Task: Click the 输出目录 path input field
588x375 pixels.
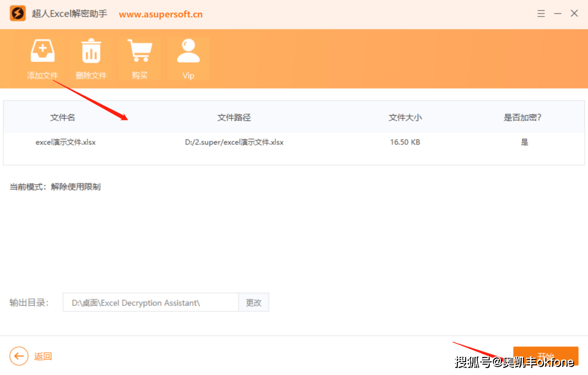Action: click(x=151, y=303)
